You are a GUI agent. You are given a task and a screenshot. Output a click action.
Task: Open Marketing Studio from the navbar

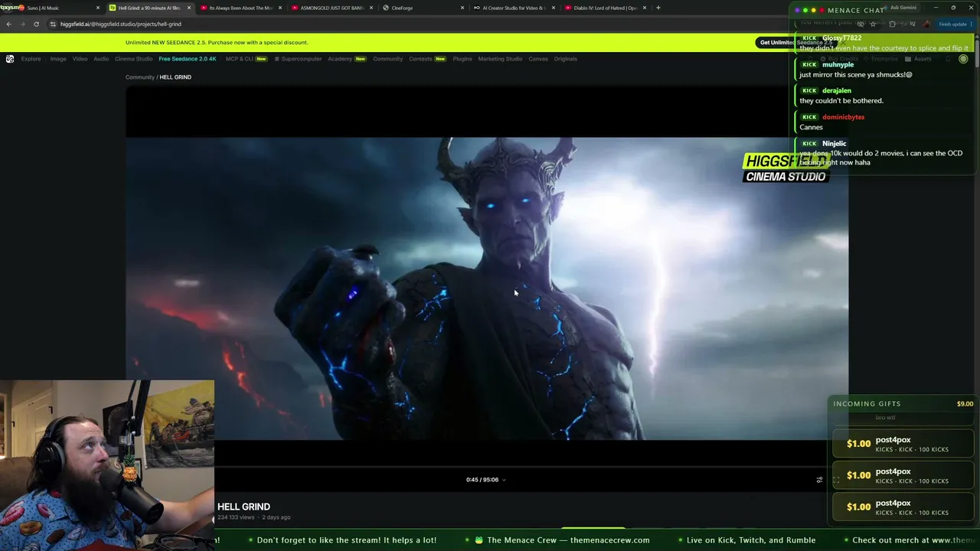501,59
